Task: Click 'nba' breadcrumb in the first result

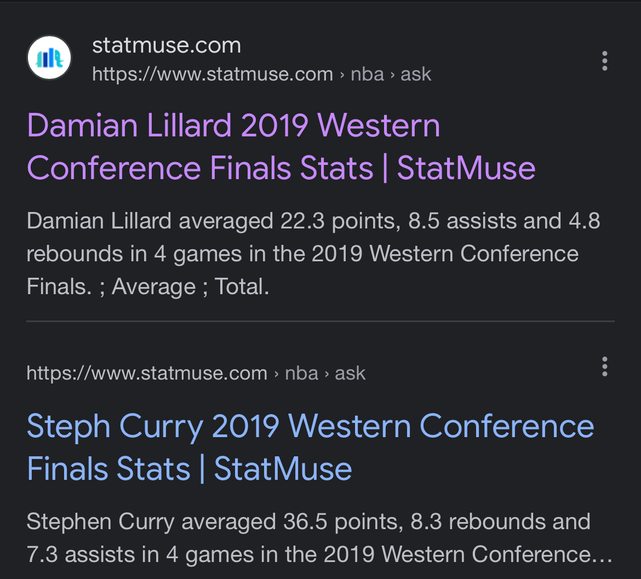Action: (367, 74)
